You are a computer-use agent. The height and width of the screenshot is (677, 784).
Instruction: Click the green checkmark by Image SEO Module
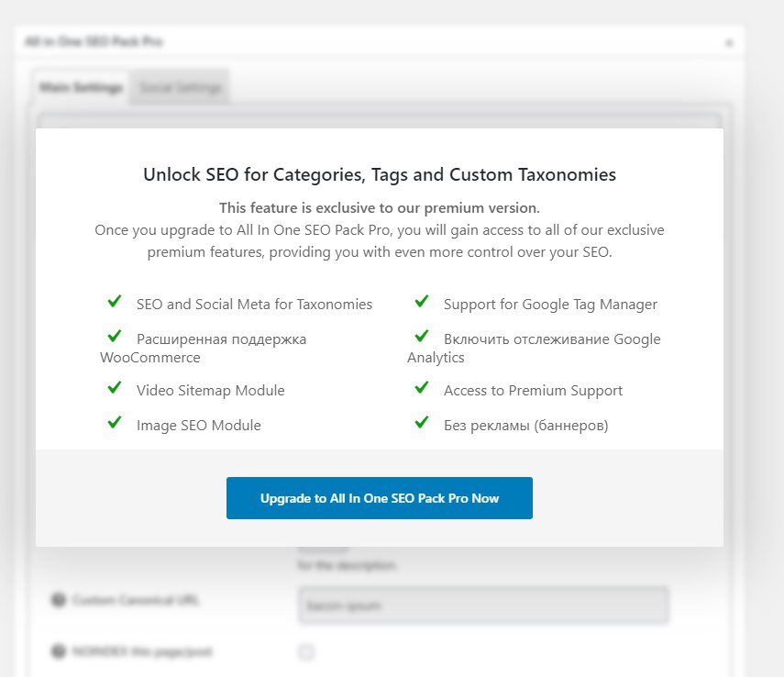click(x=115, y=422)
